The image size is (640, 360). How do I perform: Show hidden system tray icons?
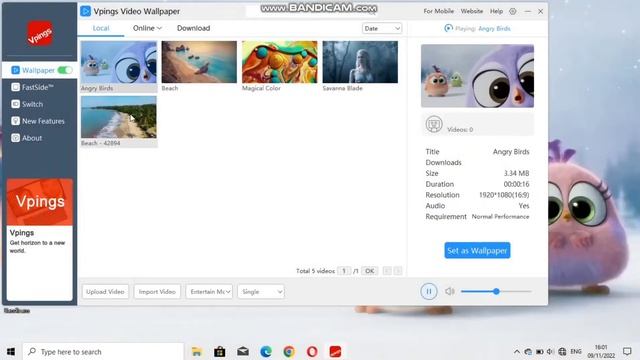coord(517,351)
